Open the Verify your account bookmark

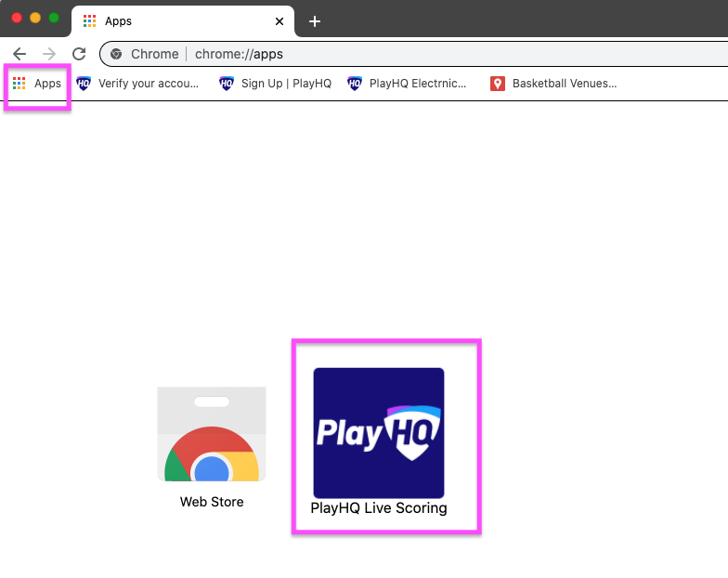coord(137,84)
